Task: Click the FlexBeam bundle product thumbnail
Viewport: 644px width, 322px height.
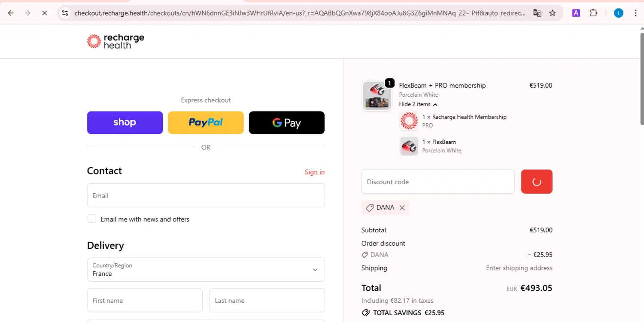Action: [x=377, y=95]
